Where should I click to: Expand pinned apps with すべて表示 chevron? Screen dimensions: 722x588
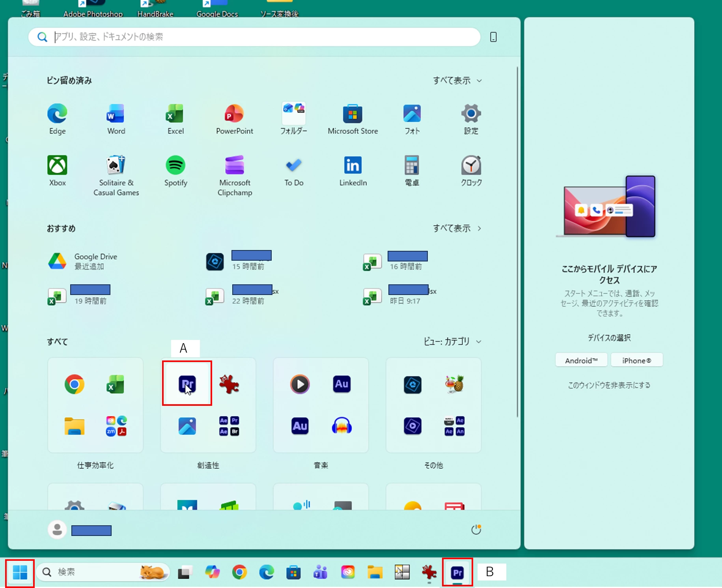[457, 80]
